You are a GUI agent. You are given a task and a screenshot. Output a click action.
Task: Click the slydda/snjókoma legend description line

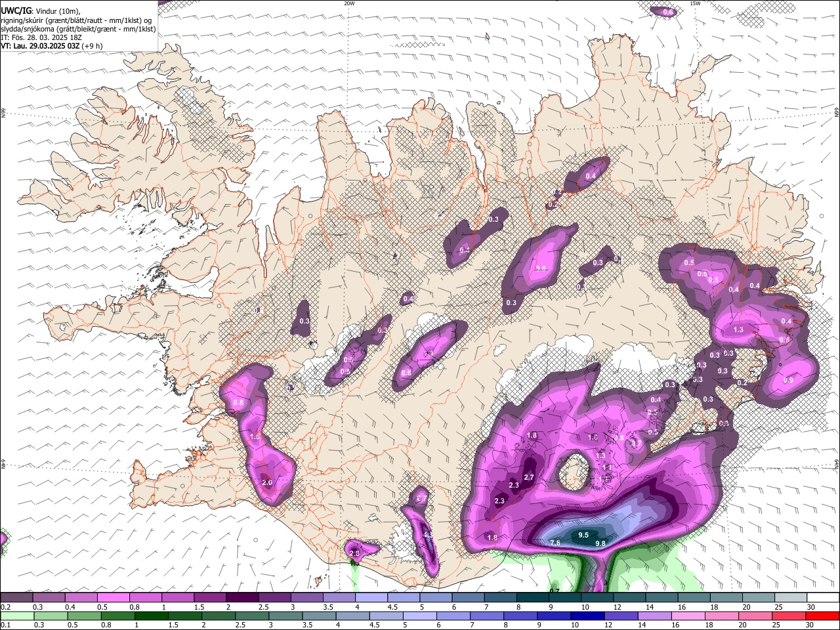click(78, 29)
